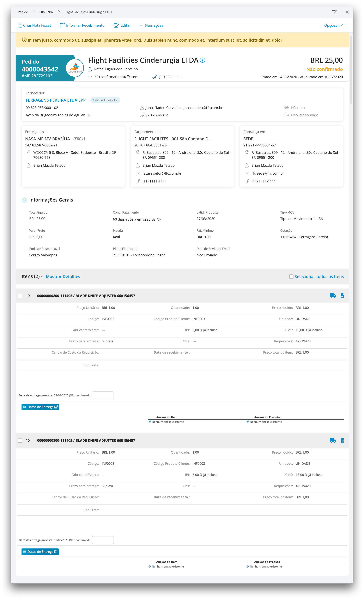Click the phone icon in order header
This screenshot has width=364, height=599.
154,77
